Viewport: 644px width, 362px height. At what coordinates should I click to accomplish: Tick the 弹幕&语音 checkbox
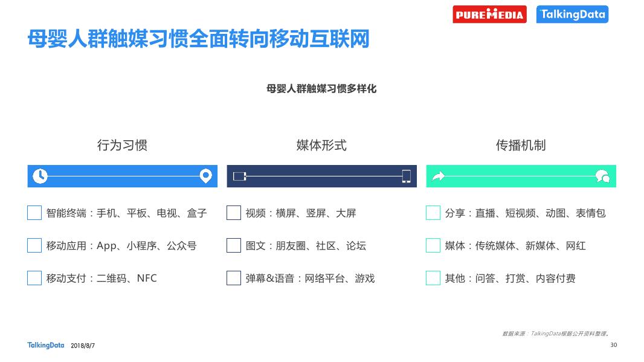coord(234,278)
